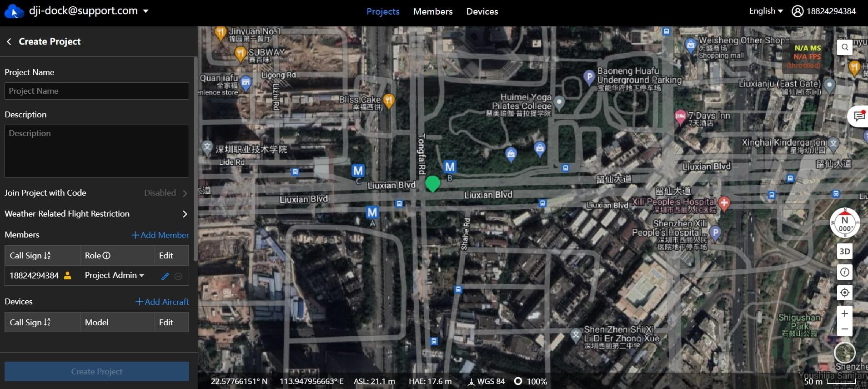Viewport: 868px width, 389px height.
Task: Switch map to 3D view
Action: pos(844,251)
